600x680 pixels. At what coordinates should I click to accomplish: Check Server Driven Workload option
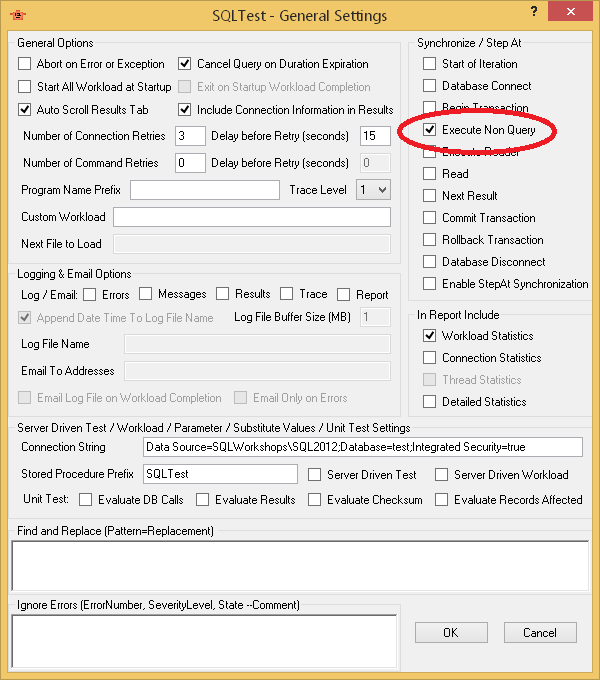click(442, 475)
